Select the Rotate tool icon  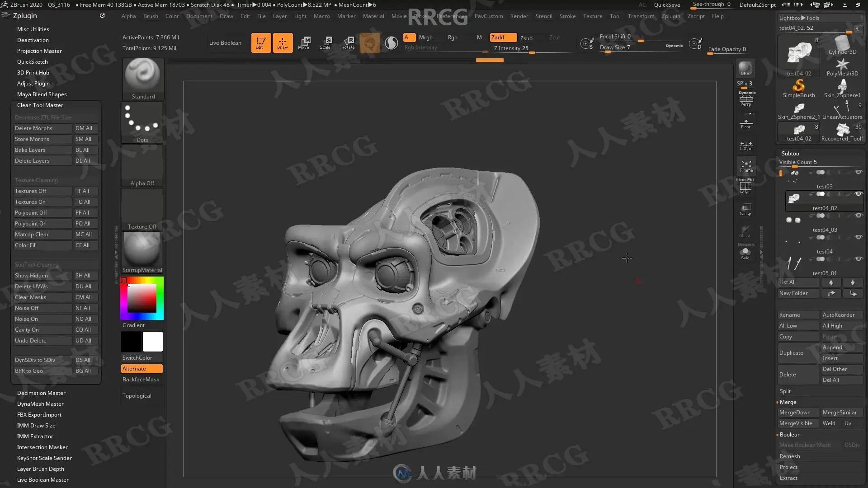pyautogui.click(x=348, y=42)
